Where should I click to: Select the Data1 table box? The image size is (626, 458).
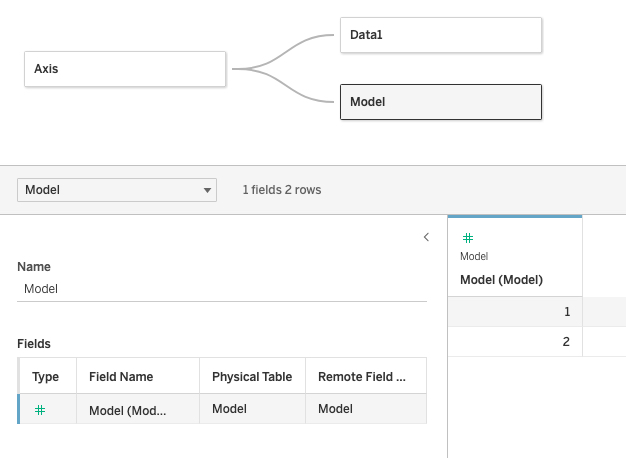[441, 35]
